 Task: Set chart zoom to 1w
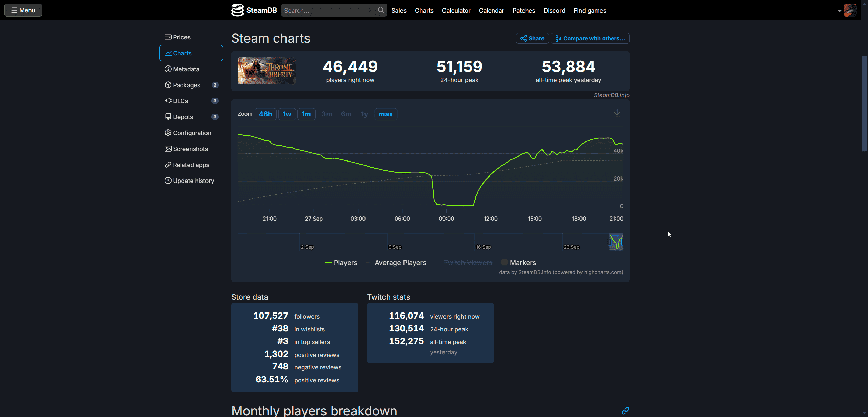click(287, 114)
